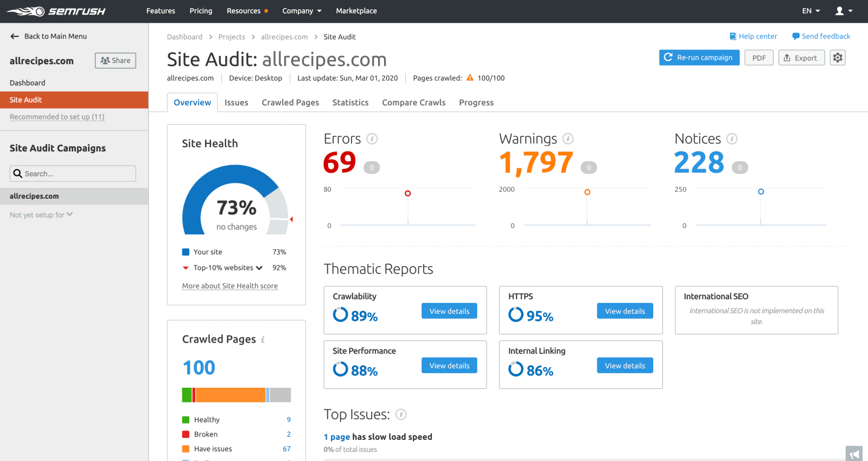The height and width of the screenshot is (461, 868).
Task: Expand the Company menu
Action: tap(302, 11)
